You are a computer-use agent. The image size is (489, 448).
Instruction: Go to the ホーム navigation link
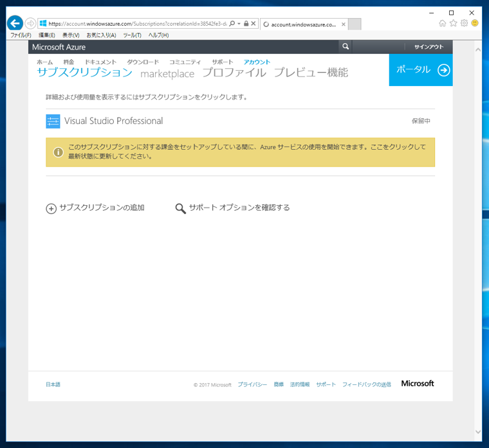pos(44,62)
